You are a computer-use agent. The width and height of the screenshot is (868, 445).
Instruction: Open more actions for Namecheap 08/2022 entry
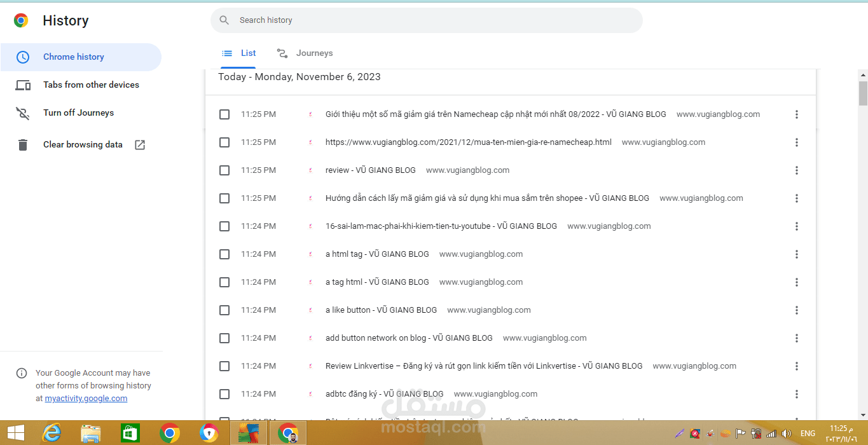796,114
